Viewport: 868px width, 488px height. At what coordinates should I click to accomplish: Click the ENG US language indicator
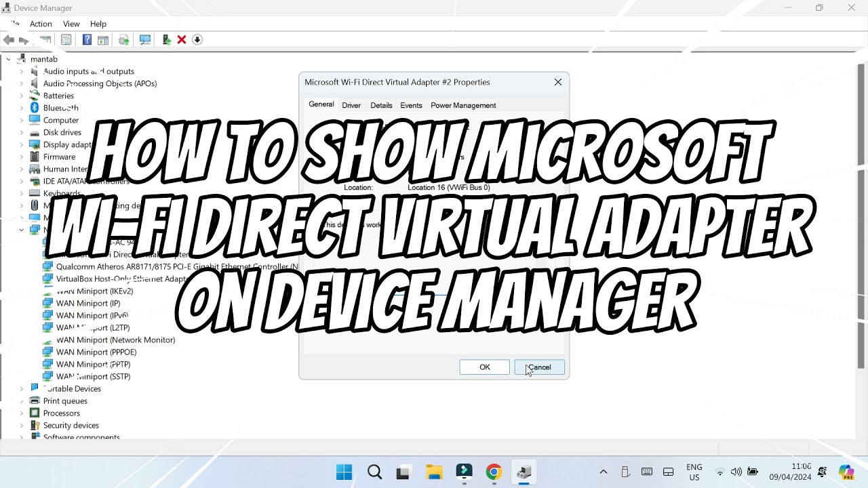click(694, 472)
